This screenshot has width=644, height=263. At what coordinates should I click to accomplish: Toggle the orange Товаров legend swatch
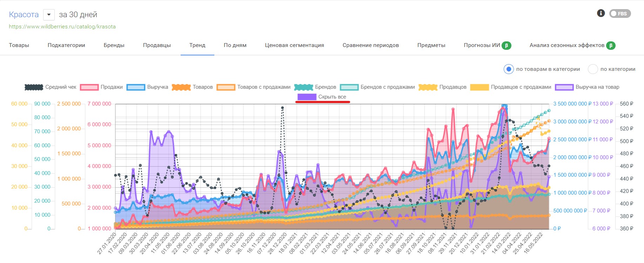click(181, 87)
